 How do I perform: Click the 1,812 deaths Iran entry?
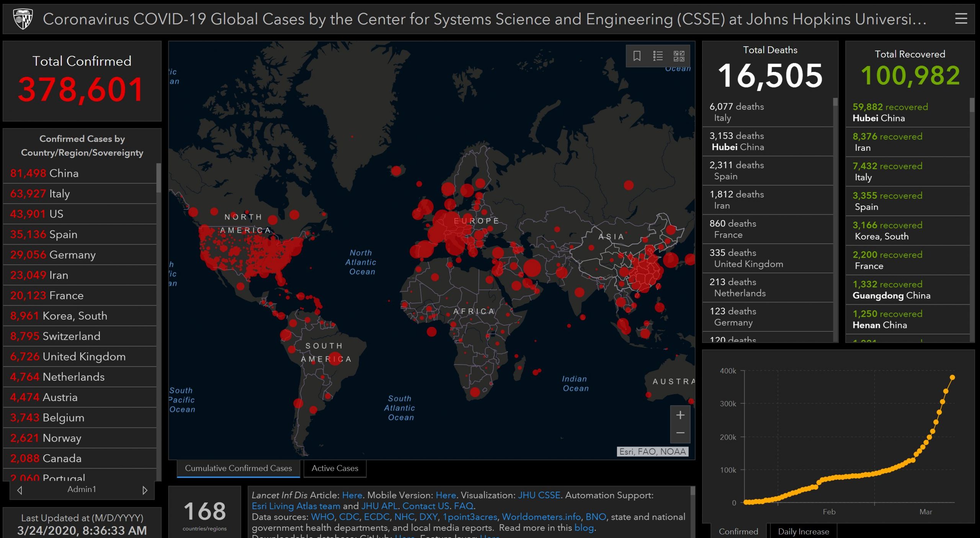coord(768,200)
